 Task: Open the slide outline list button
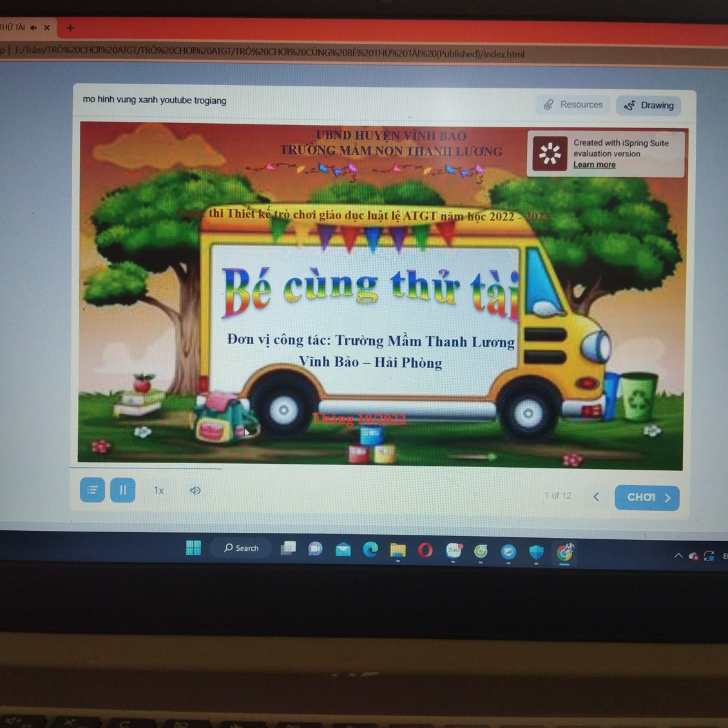coord(92,490)
